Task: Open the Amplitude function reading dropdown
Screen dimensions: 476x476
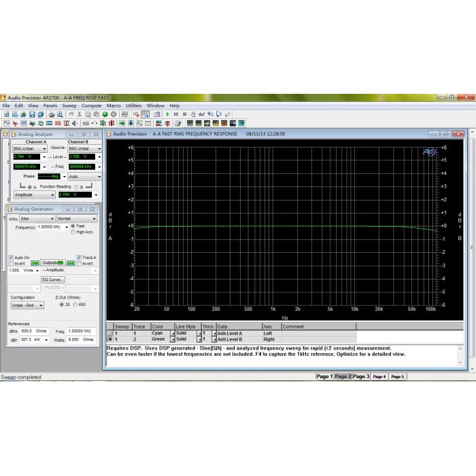Action: tap(34, 195)
